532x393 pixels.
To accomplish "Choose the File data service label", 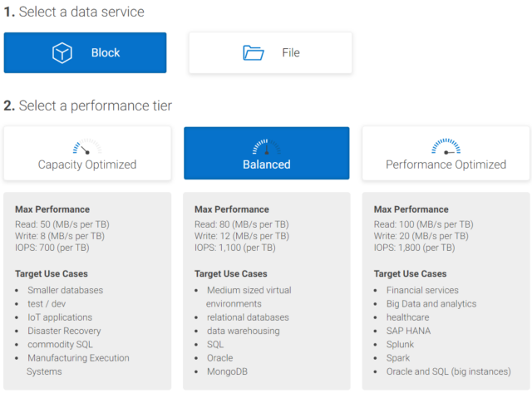I will (290, 53).
